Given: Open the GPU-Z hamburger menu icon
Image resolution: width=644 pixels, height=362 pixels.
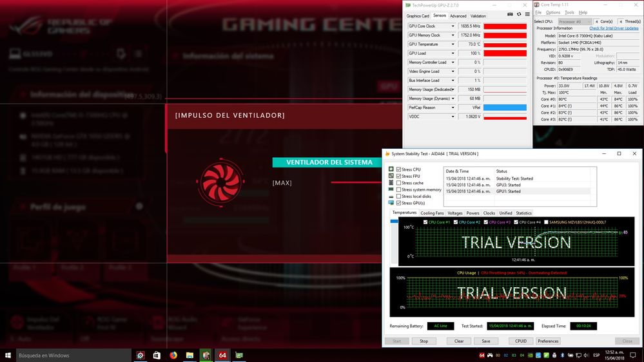Looking at the screenshot, I should click(x=527, y=14).
